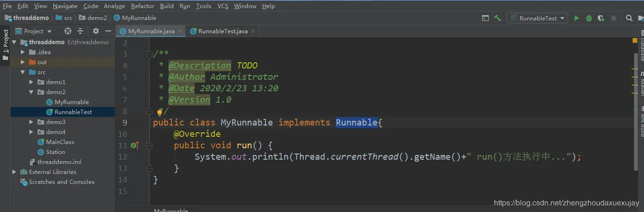The image size is (644, 212).
Task: Close the RunnableTest.java tab
Action: pyautogui.click(x=253, y=31)
